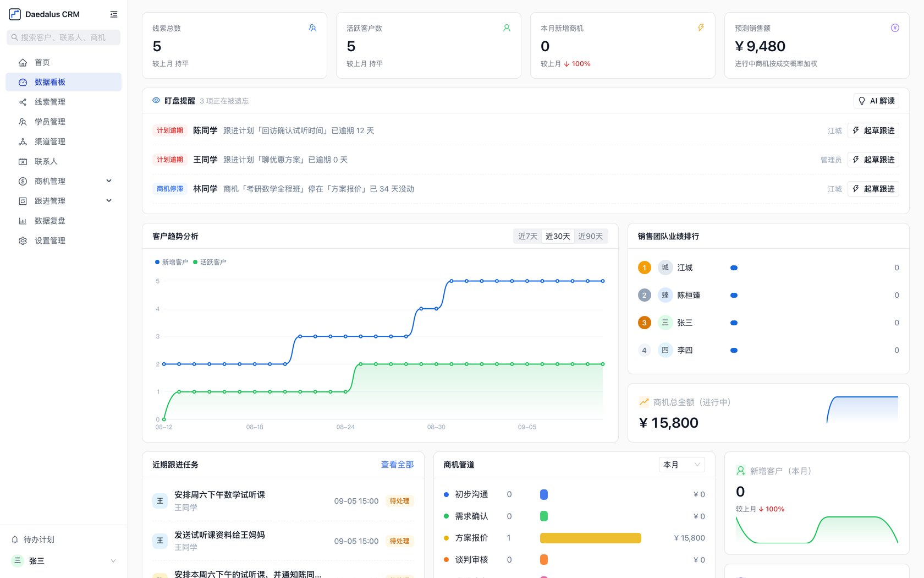Open the 本月 period dropdown in 商机管道

pyautogui.click(x=681, y=465)
